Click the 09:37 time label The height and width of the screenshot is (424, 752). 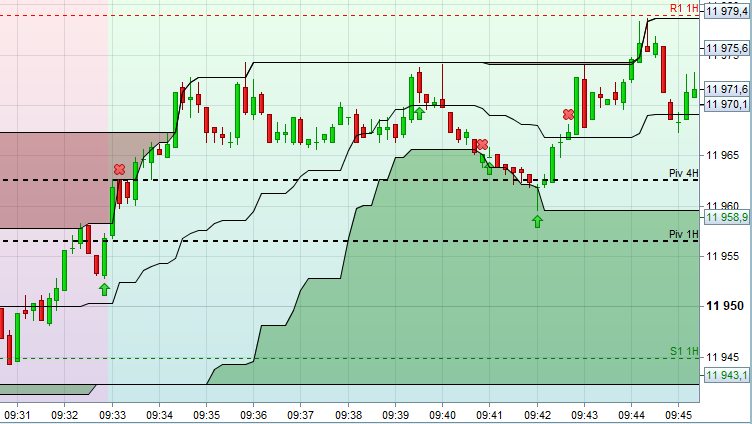pos(301,415)
